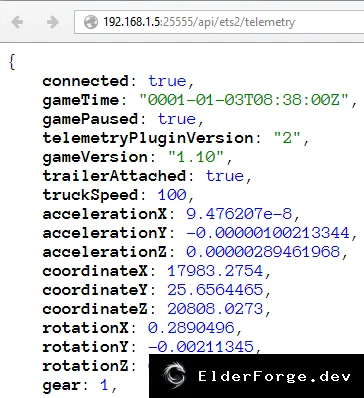Click the globe site info icon
The image size is (364, 398).
pos(90,22)
